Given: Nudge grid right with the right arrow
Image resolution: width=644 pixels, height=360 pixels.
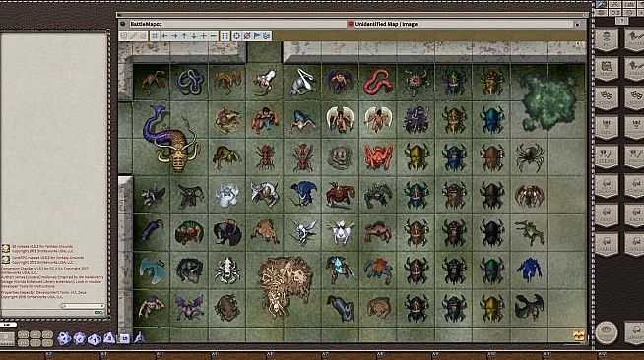Looking at the screenshot, I should pos(174,36).
